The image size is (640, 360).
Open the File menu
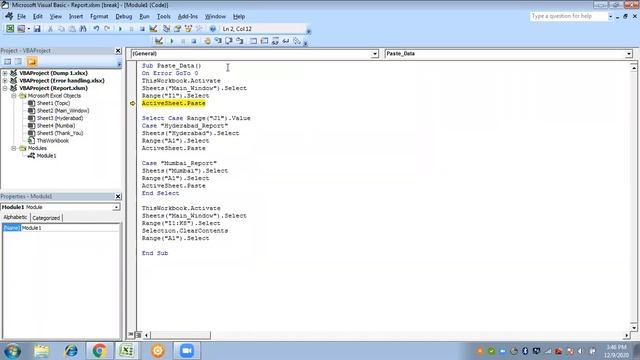(21, 17)
